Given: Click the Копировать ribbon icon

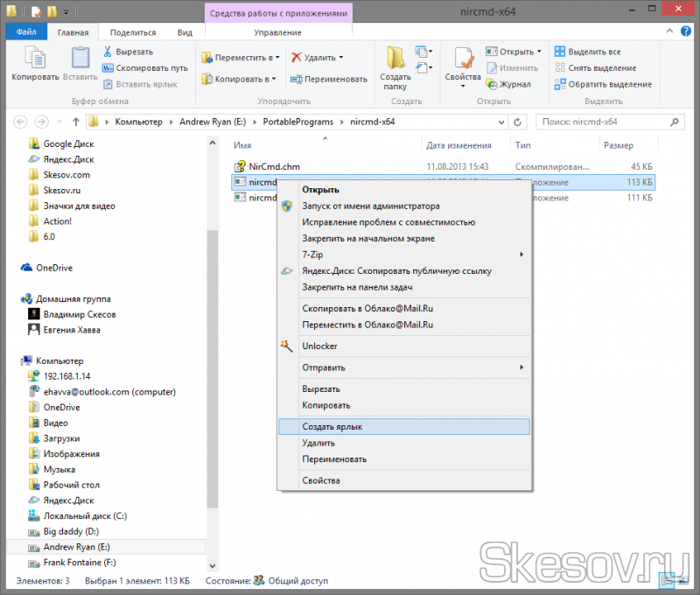Looking at the screenshot, I should tap(35, 59).
